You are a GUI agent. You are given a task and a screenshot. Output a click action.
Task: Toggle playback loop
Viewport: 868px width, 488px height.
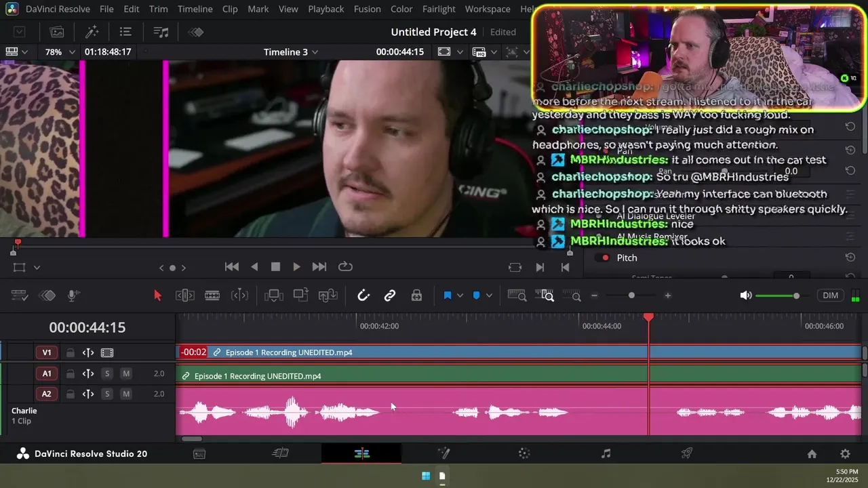345,266
